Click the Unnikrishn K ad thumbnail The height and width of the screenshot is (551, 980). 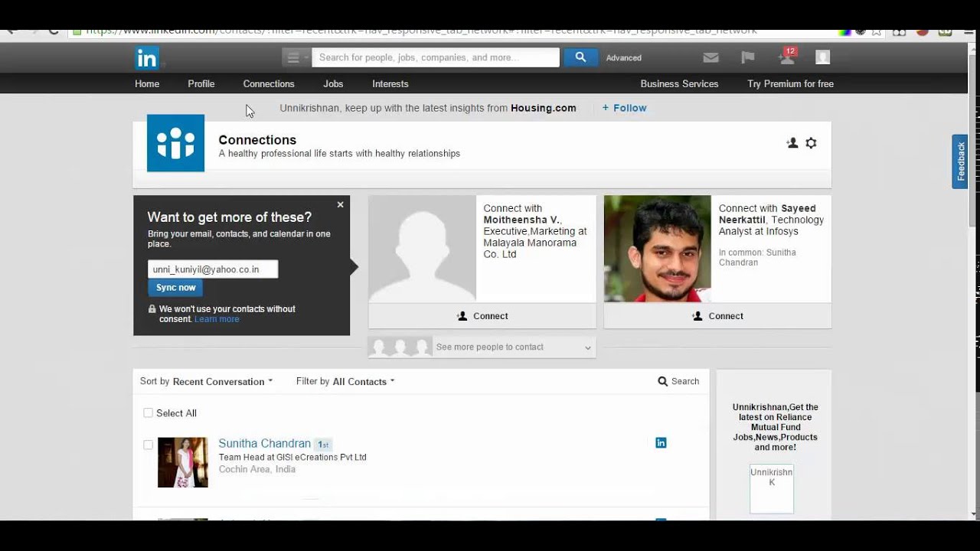pyautogui.click(x=772, y=488)
